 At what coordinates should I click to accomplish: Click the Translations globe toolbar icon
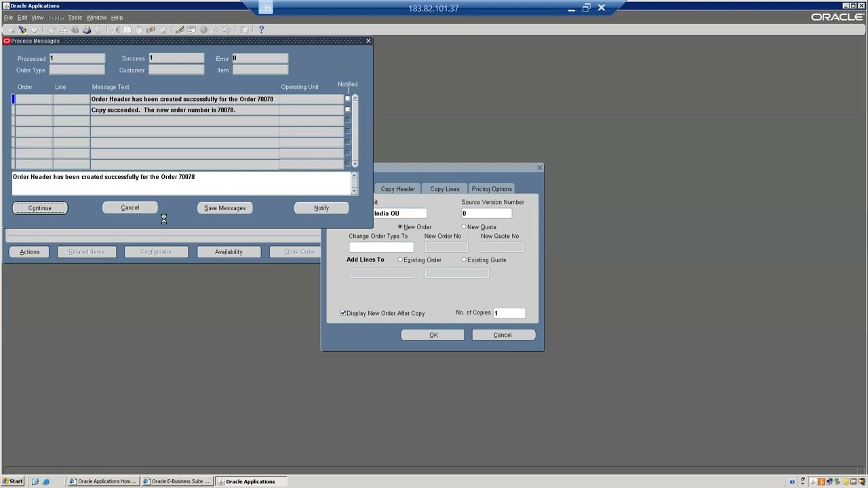click(203, 30)
